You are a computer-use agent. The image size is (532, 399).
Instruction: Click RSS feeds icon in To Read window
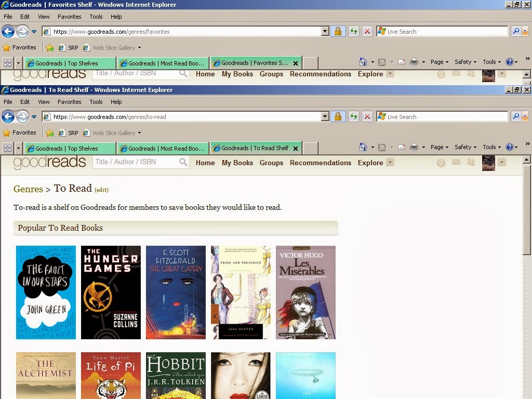coord(382,147)
